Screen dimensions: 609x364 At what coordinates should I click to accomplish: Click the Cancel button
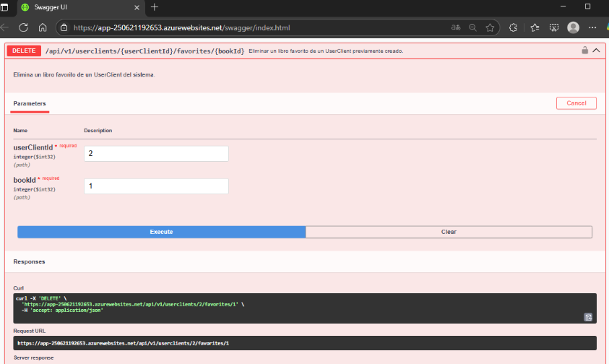[576, 103]
